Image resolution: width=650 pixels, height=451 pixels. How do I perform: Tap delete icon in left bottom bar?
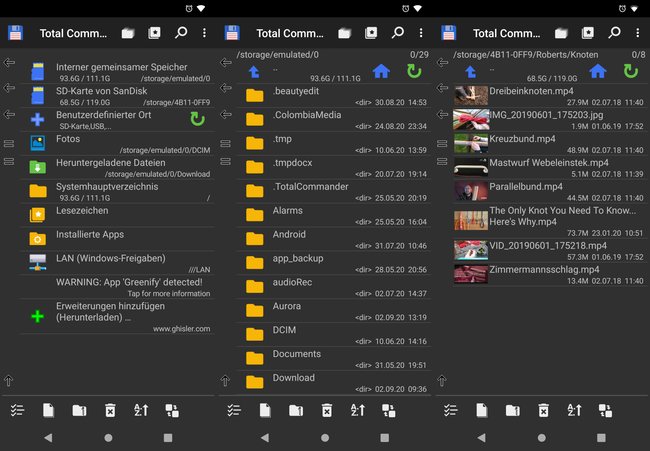pos(110,410)
